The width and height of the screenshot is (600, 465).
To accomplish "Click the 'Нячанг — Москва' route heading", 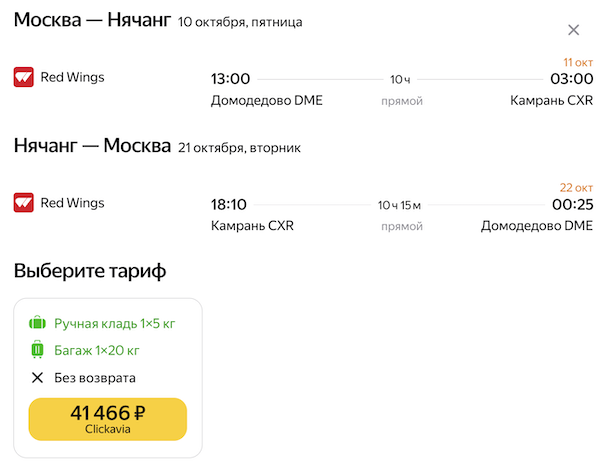I will coord(92,147).
